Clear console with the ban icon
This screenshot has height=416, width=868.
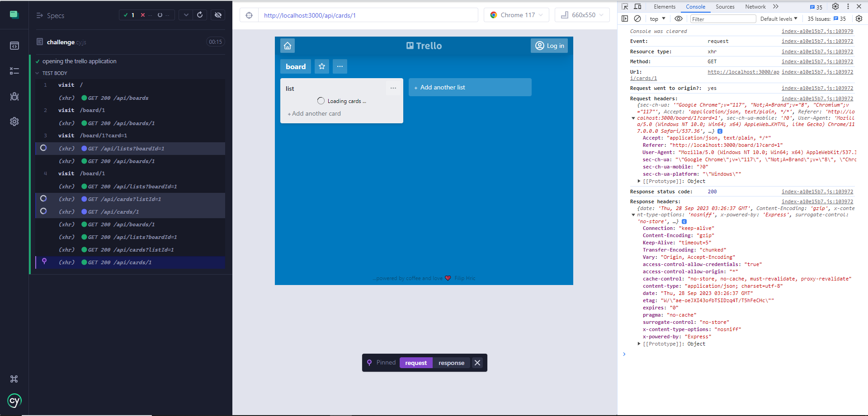click(x=637, y=19)
